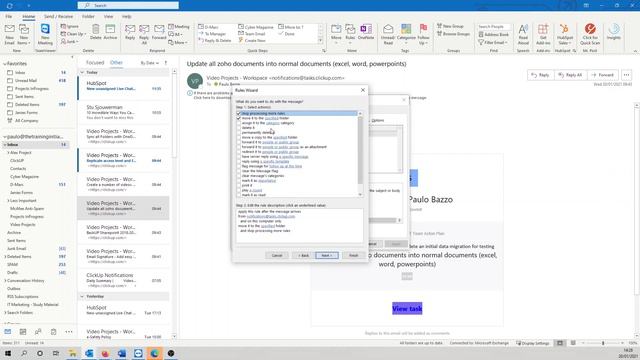Switch to the View ribbon tab
640x360 pixels.
(x=108, y=16)
